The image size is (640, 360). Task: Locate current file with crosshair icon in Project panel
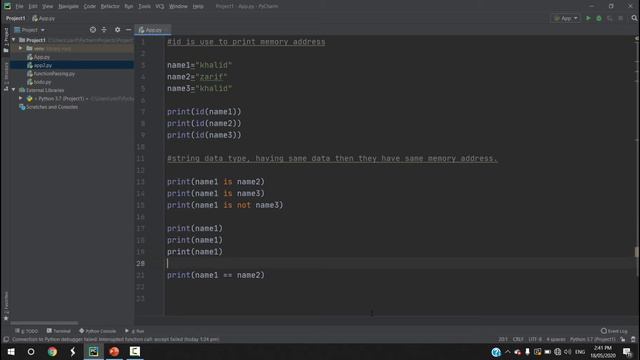tap(93, 30)
